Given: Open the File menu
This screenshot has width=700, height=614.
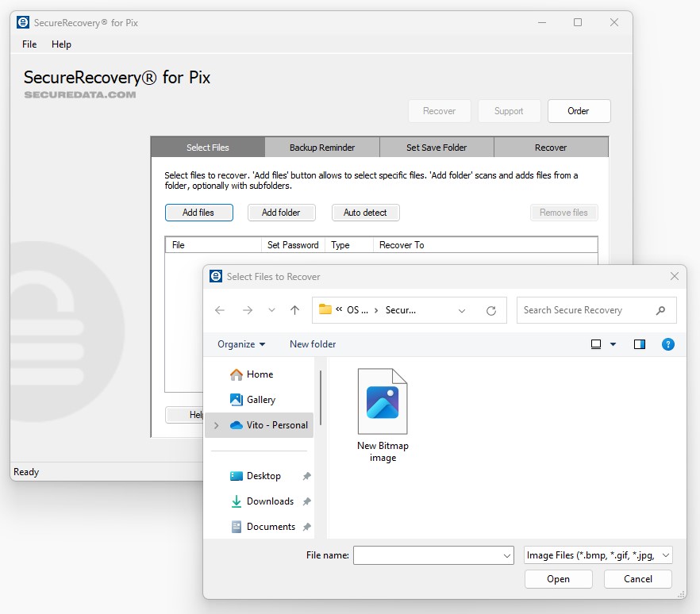Looking at the screenshot, I should coord(29,44).
